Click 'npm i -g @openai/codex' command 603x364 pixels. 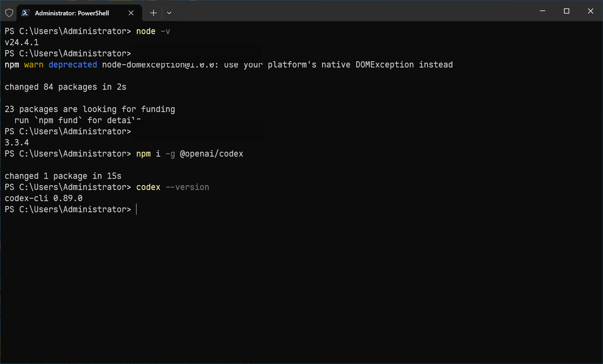[x=190, y=154]
